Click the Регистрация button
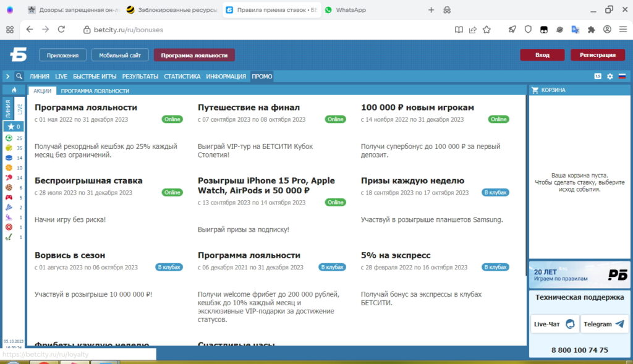The height and width of the screenshot is (364, 633). 598,55
